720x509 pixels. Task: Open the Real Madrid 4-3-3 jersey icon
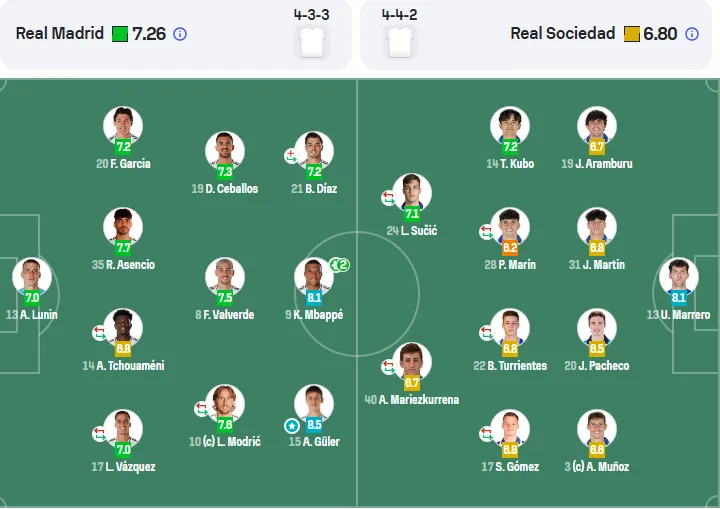tap(313, 42)
